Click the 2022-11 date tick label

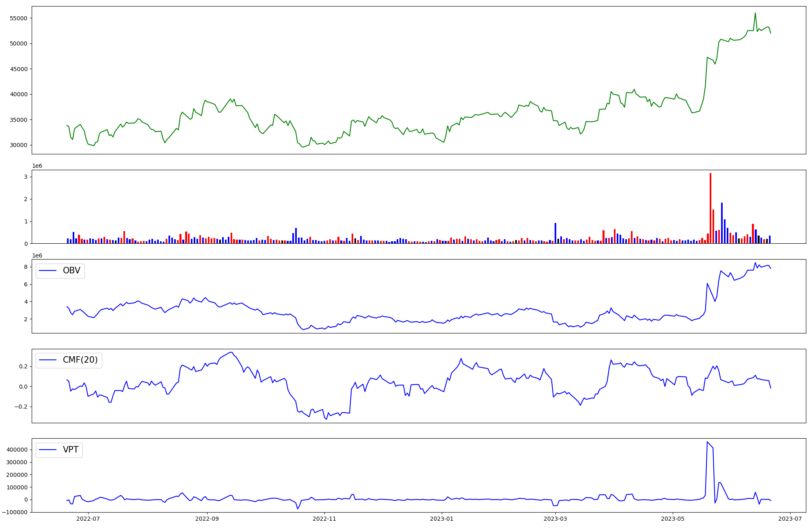tap(324, 519)
